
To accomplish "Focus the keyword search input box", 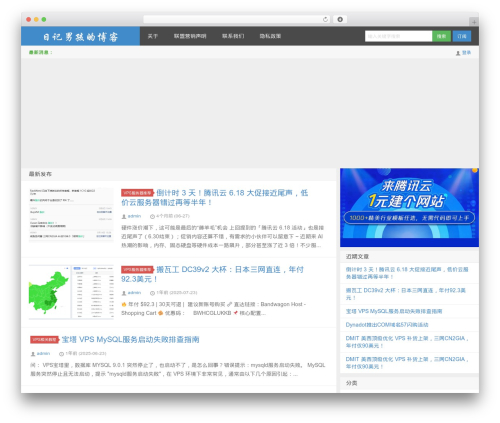I will point(398,36).
